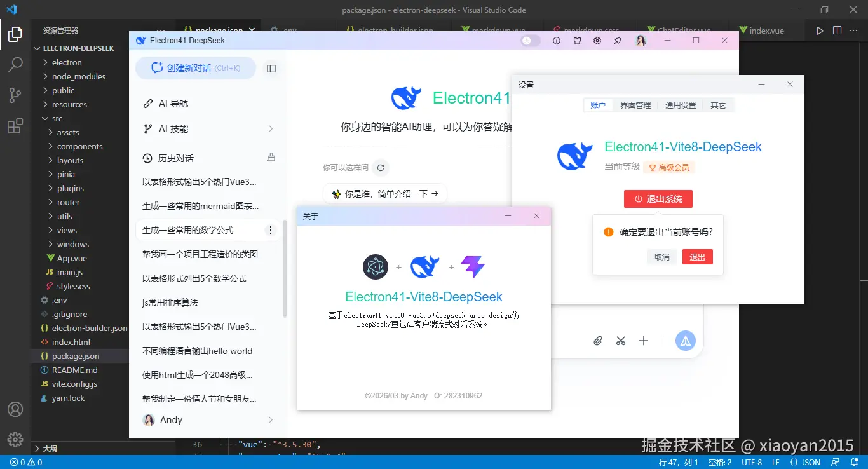The width and height of the screenshot is (868, 469).
Task: Switch to the 界面管理 settings tab
Action: tap(635, 105)
